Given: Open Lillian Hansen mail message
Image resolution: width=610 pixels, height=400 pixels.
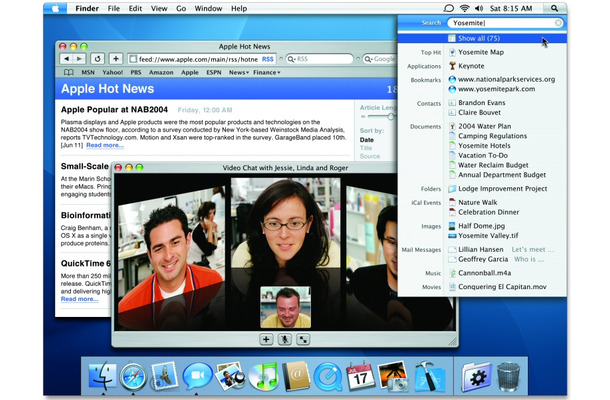Looking at the screenshot, I should 480,249.
